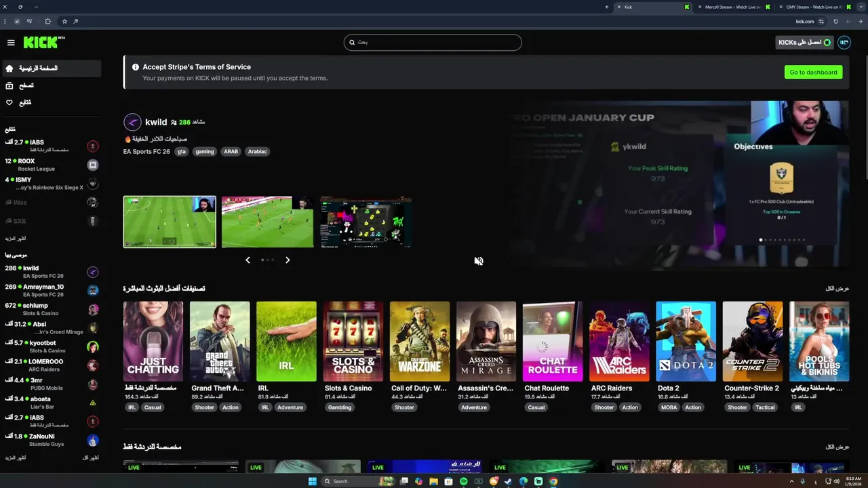Screen dimensions: 868x488
Task: Open Counter-Strike 2 category card
Action: click(x=753, y=342)
